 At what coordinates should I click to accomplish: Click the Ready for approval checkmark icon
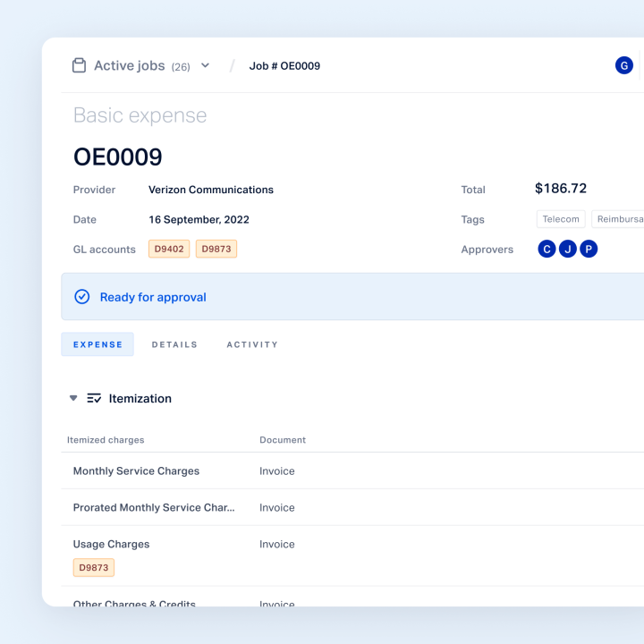[81, 297]
